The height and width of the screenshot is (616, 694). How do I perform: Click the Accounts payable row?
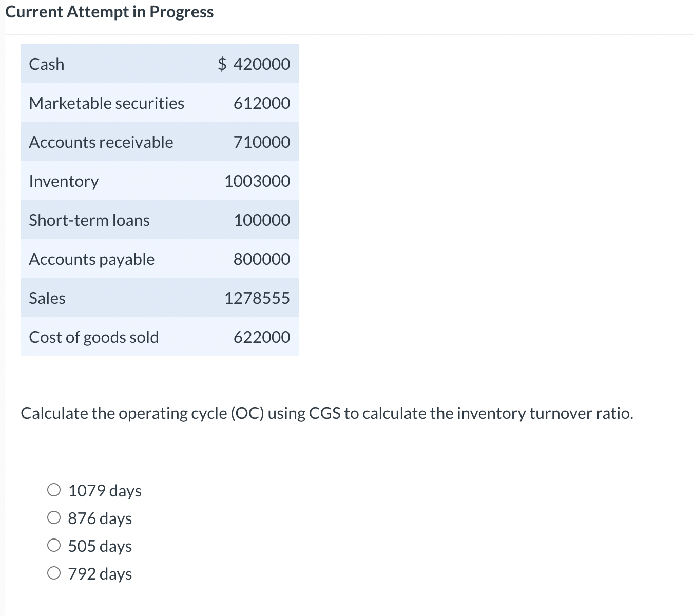[91, 259]
